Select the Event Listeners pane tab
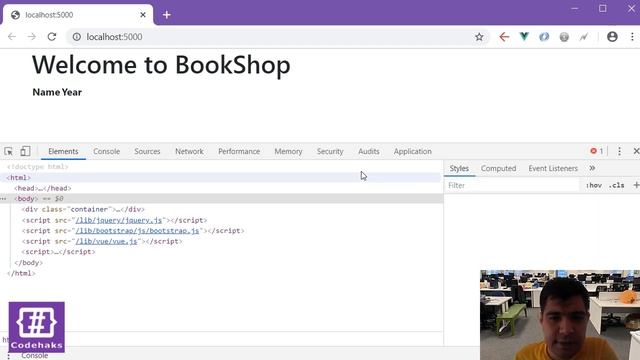The width and height of the screenshot is (640, 360). [x=553, y=168]
